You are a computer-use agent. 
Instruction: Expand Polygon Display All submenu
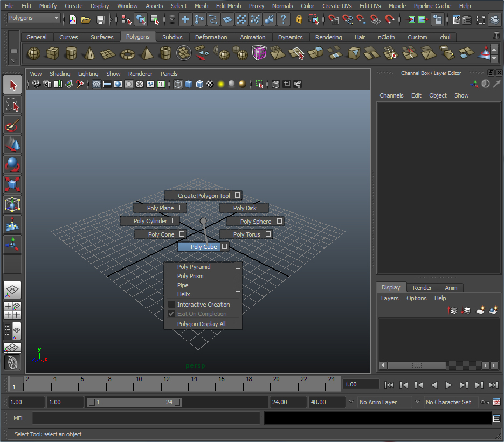point(203,324)
